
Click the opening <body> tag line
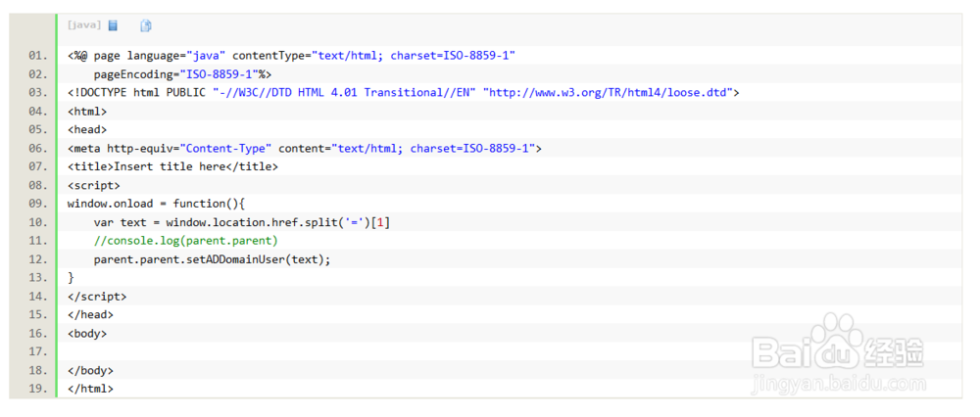[x=87, y=334]
